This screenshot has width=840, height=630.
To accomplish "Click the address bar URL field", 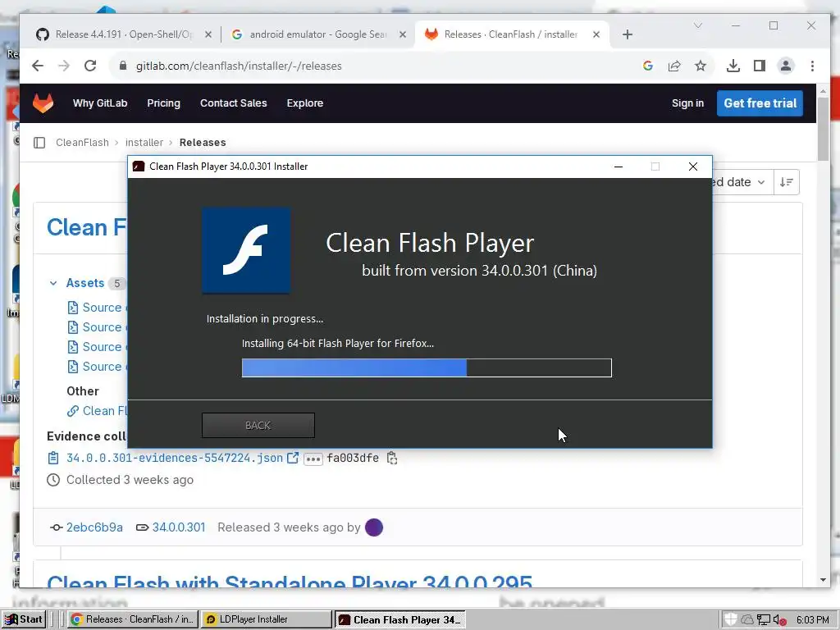I will coord(375,66).
